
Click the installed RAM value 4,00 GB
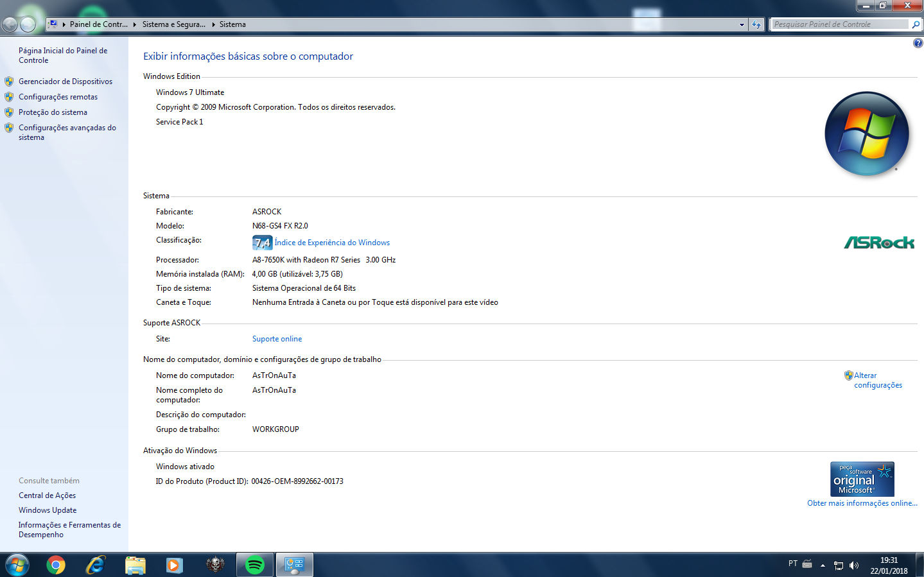(x=297, y=274)
